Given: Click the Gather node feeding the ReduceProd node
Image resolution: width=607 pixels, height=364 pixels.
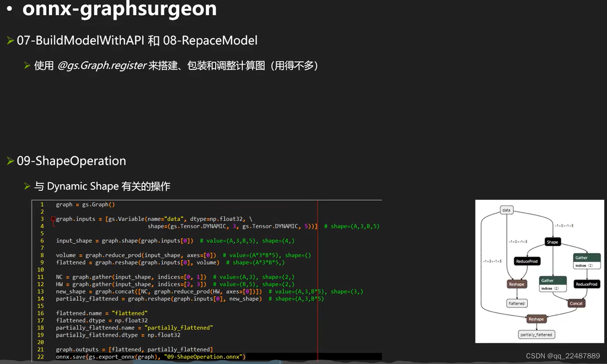Looking at the screenshot, I should tap(587, 261).
